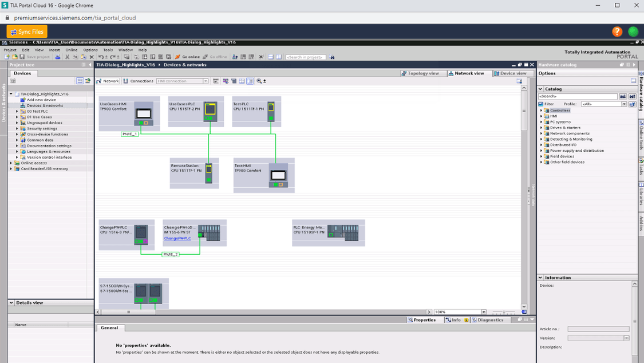644x363 pixels.
Task: Click the RemoteStation CPU device icon
Action: (x=208, y=173)
